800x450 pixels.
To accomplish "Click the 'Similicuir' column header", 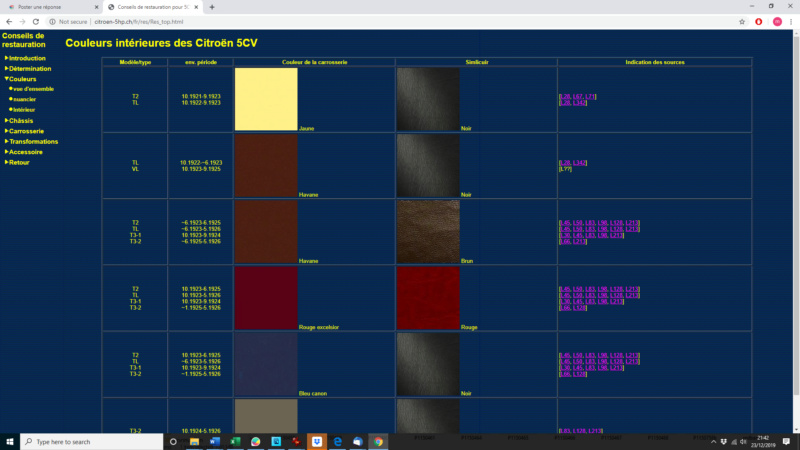I will [x=477, y=62].
